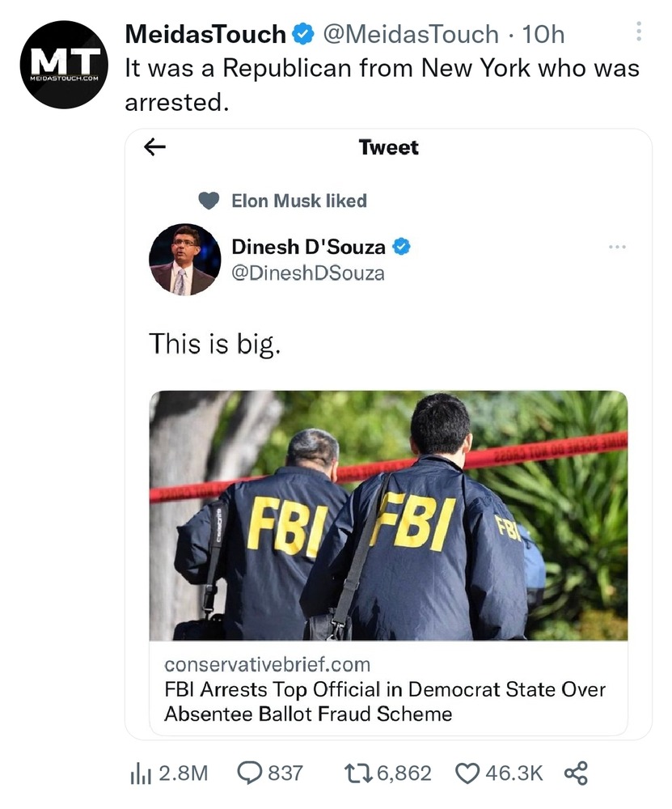Open the FBI agents article image

tap(388, 515)
